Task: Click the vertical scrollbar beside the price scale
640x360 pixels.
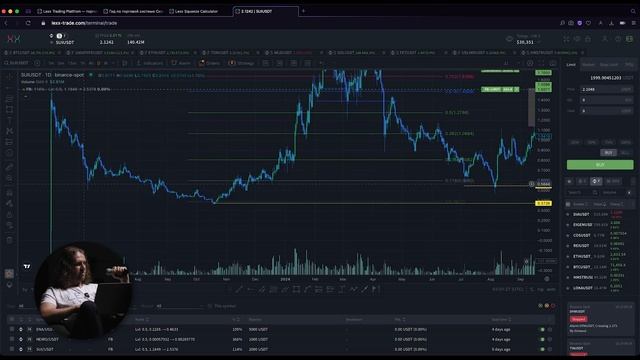Action: pyautogui.click(x=531, y=108)
